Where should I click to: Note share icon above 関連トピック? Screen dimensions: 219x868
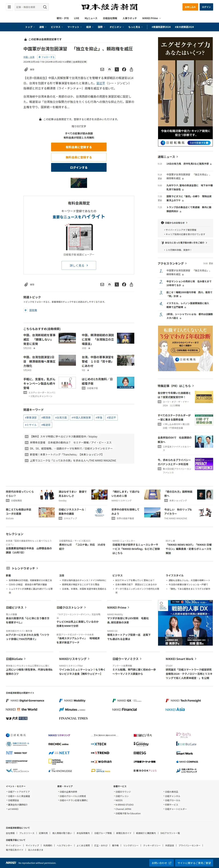[x=109, y=284]
